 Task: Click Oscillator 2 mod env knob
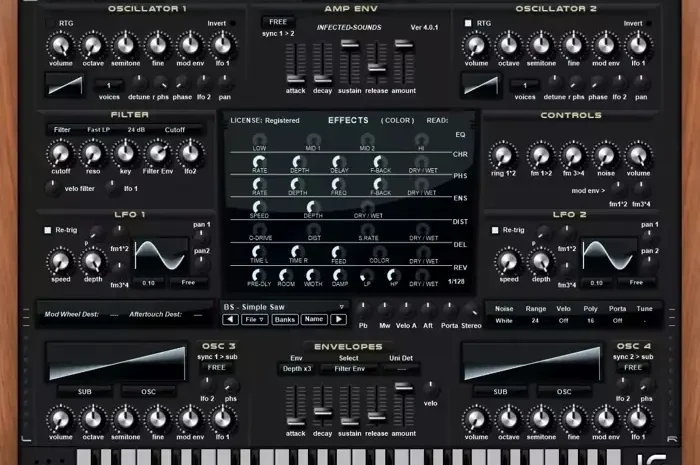[606, 46]
